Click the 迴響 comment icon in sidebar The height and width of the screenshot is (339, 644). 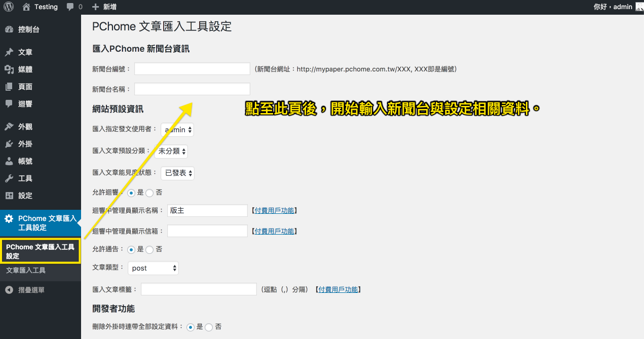[x=9, y=104]
